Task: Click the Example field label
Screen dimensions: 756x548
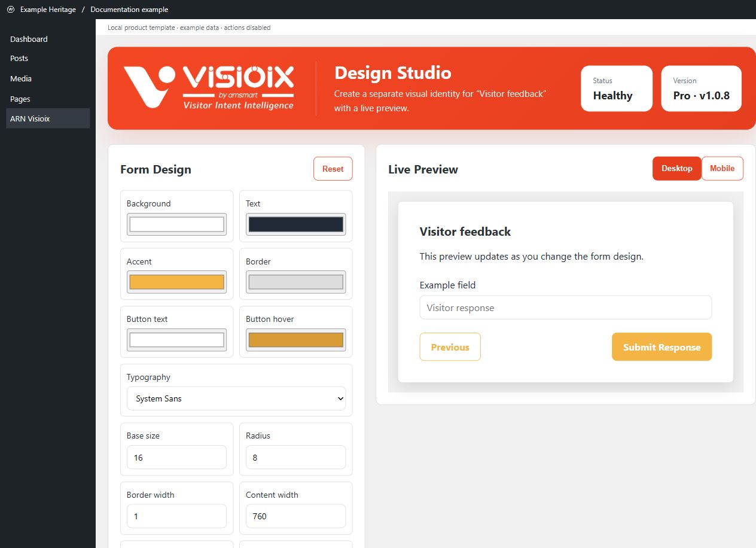Action: 447,285
